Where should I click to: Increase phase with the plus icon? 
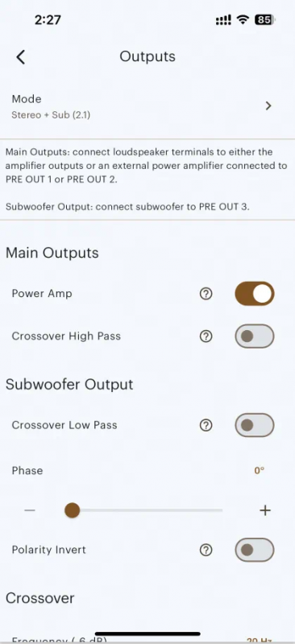pyautogui.click(x=265, y=510)
